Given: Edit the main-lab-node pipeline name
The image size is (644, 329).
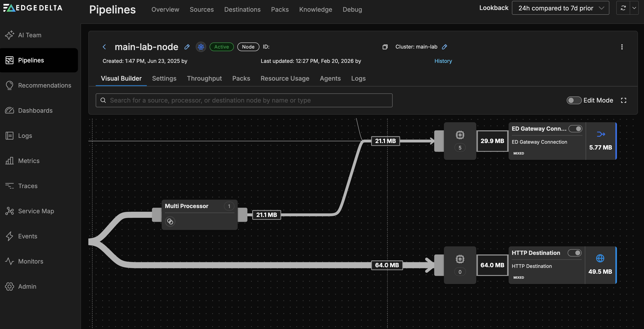Looking at the screenshot, I should tap(187, 47).
